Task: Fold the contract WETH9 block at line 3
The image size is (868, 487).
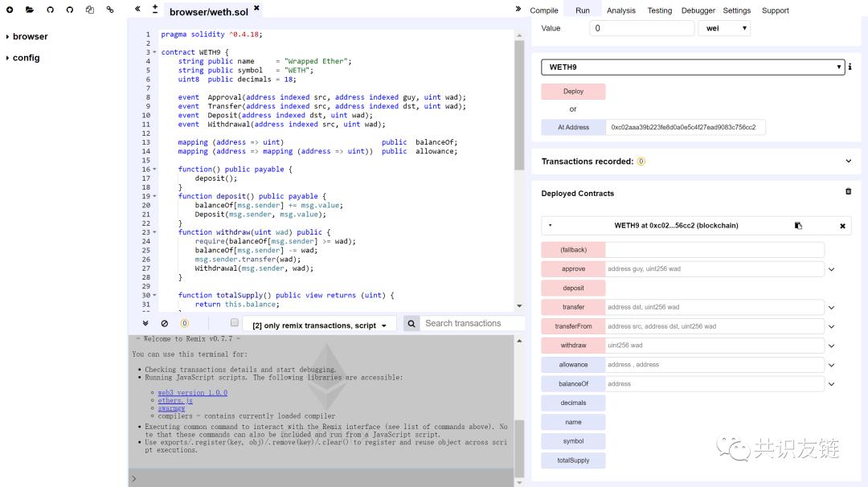Action: 154,52
